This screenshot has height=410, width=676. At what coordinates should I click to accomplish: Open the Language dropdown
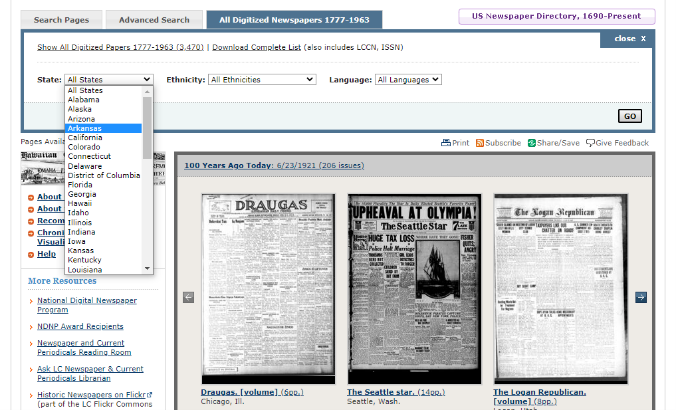coord(408,79)
